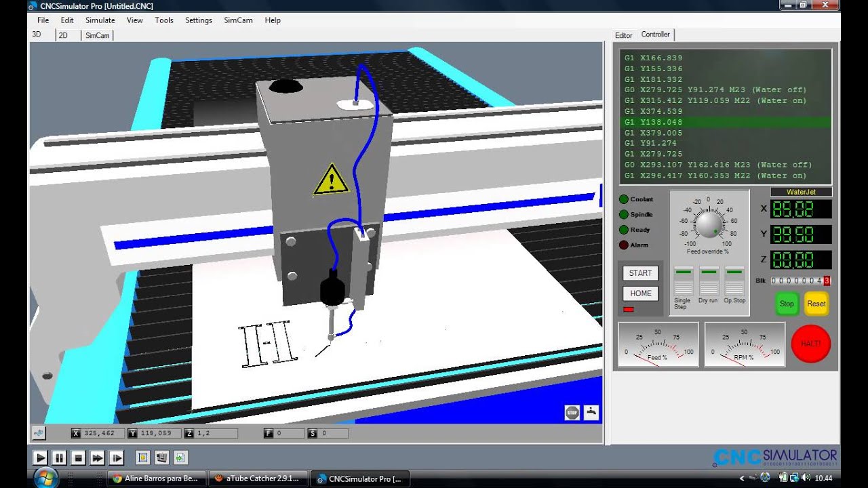
Task: Click the Coolant indicator light
Action: pyautogui.click(x=624, y=199)
